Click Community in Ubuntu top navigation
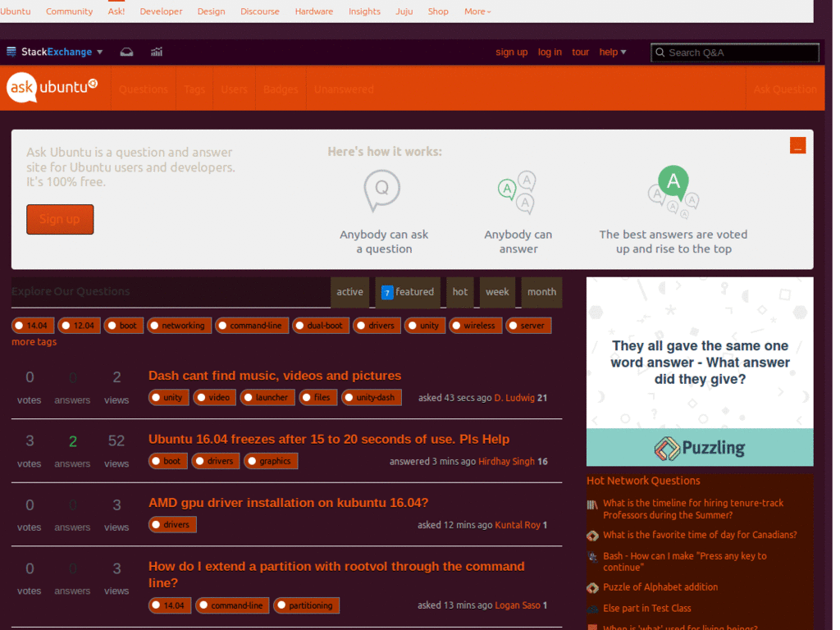840x630 pixels. (69, 11)
